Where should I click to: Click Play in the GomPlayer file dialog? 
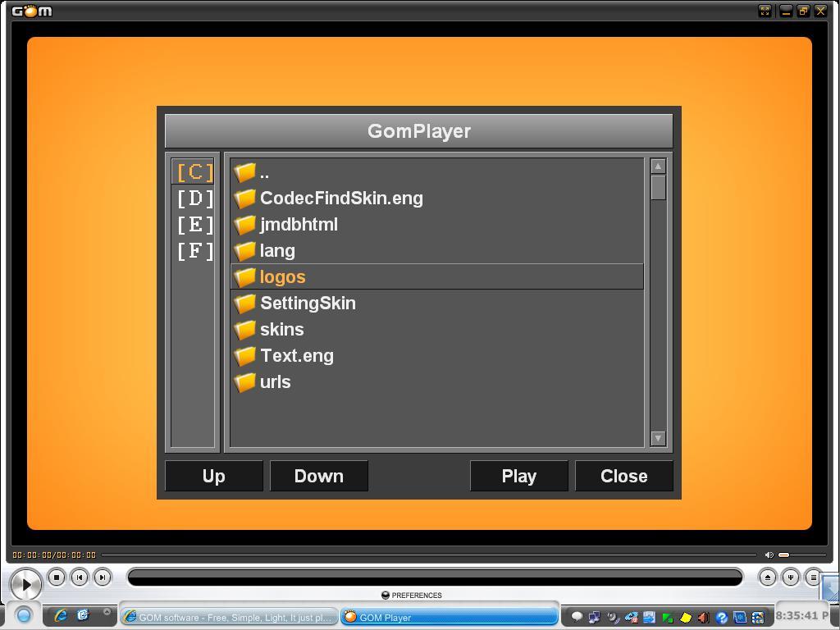click(518, 476)
